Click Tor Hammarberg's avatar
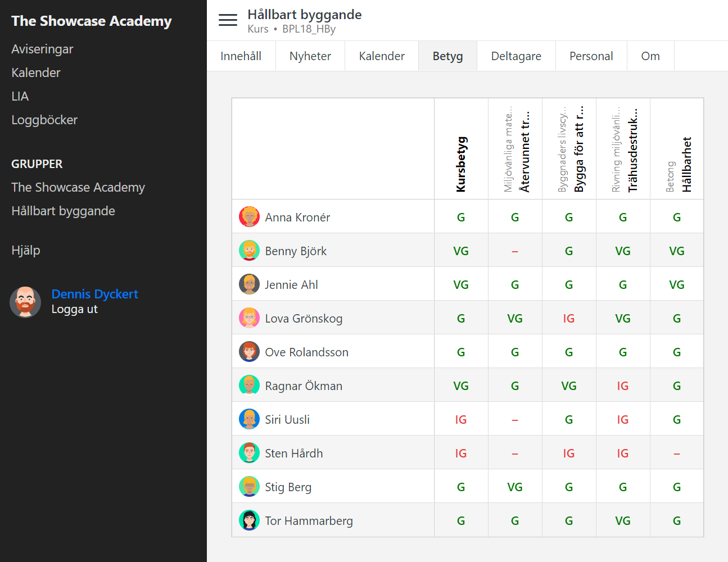Image resolution: width=728 pixels, height=562 pixels. point(249,520)
